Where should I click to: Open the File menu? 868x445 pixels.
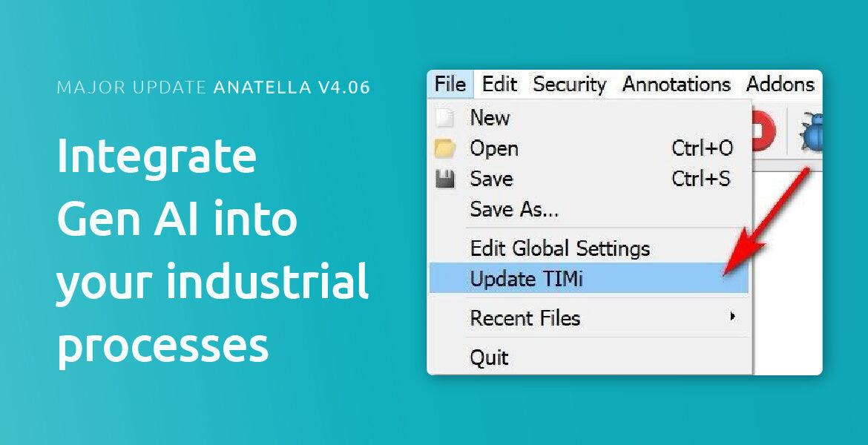click(450, 85)
